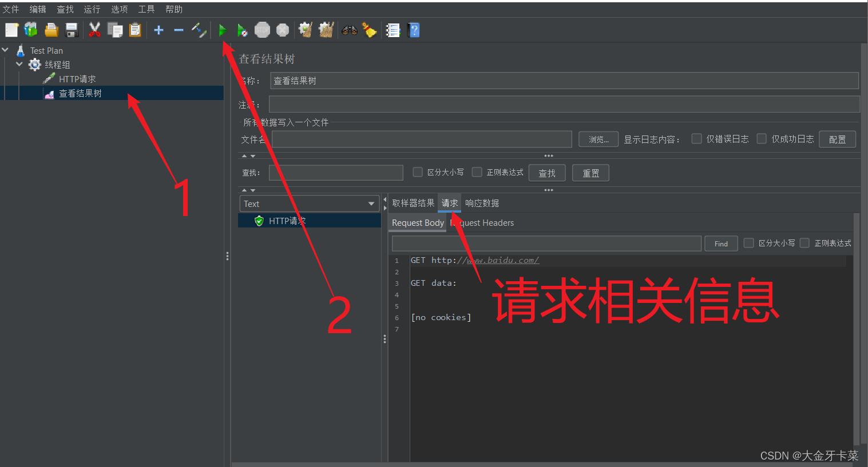The width and height of the screenshot is (868, 467).
Task: Click the Save floppy disk icon
Action: click(x=72, y=30)
